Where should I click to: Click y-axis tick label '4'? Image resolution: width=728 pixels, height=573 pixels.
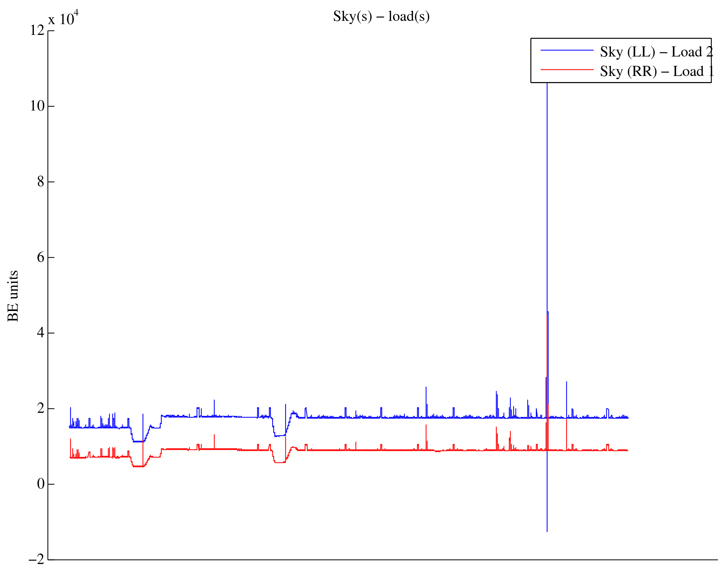(x=41, y=333)
